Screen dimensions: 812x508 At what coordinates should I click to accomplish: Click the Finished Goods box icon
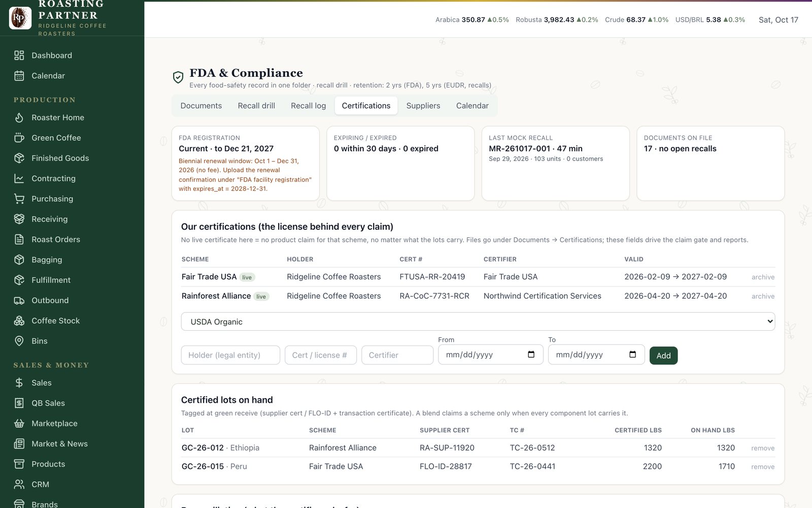pos(19,158)
